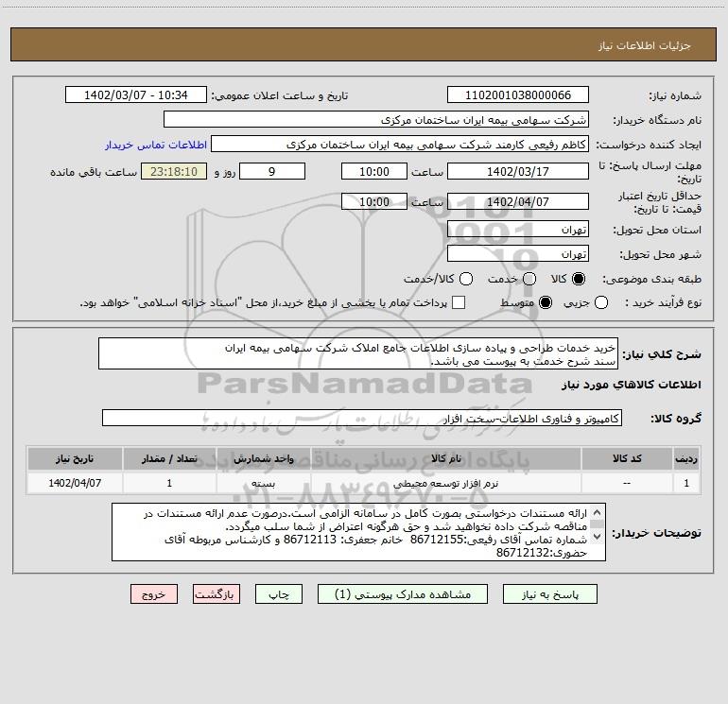Click the اطلاعات کالاهای مورد نیاز heading
728x704 pixels.
(631, 385)
